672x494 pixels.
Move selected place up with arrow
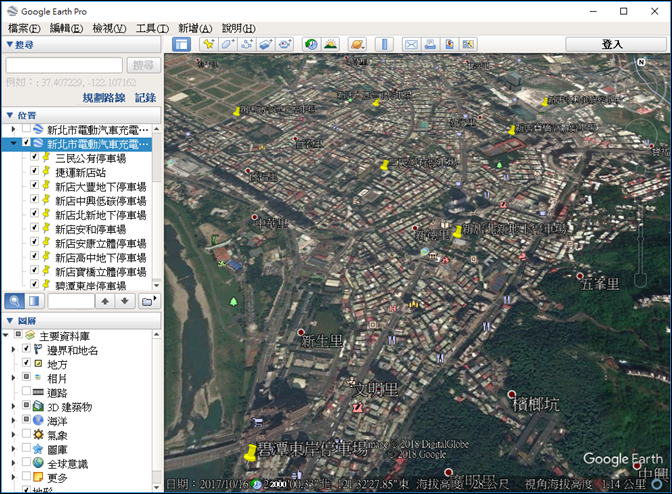105,301
